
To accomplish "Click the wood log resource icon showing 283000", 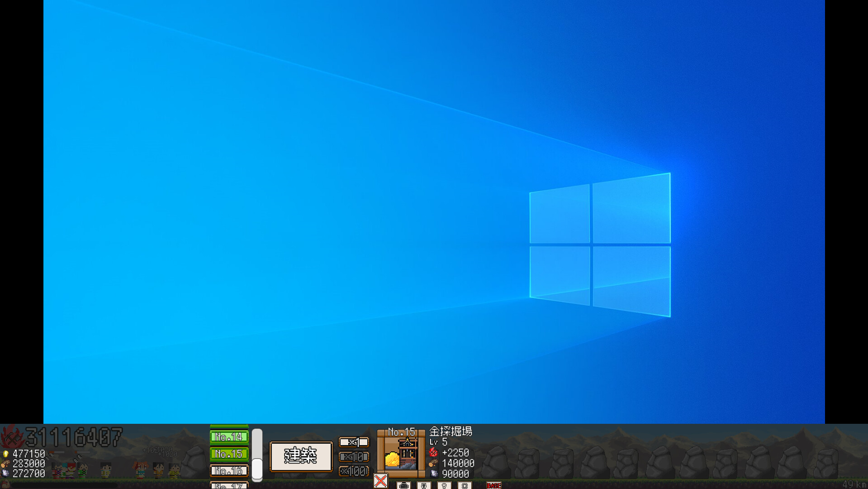I will pyautogui.click(x=6, y=464).
